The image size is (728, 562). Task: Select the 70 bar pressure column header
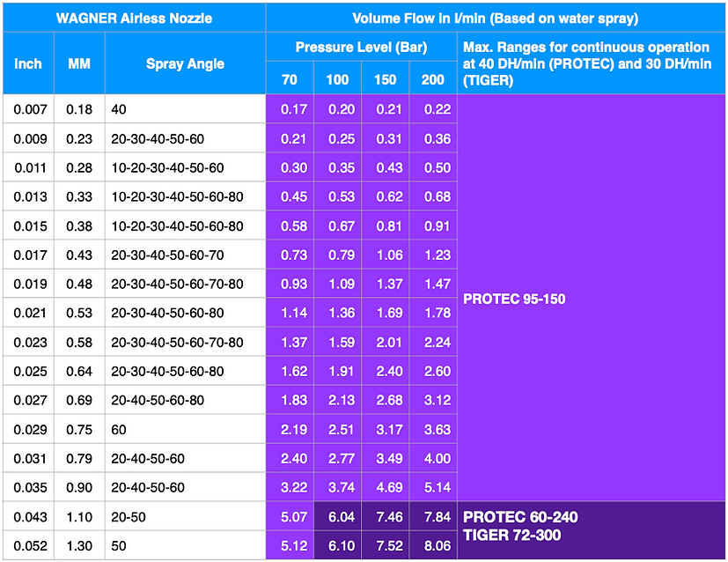(290, 79)
